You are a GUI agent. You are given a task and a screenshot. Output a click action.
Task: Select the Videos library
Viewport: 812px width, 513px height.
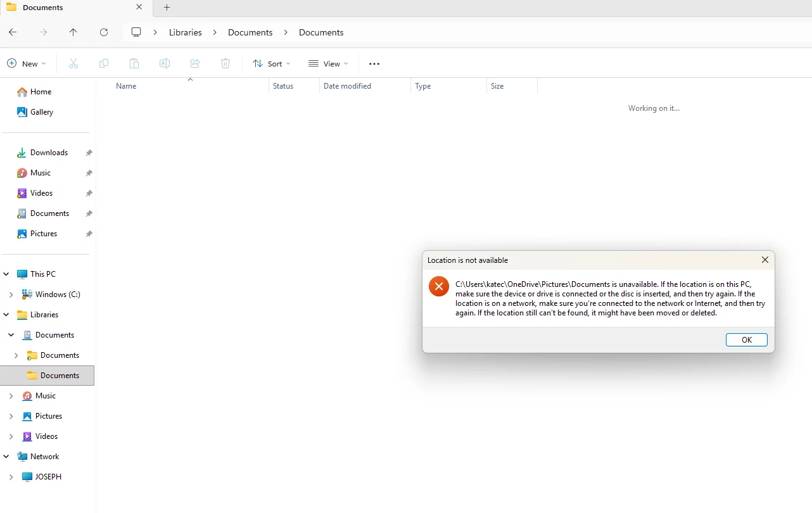pos(46,436)
